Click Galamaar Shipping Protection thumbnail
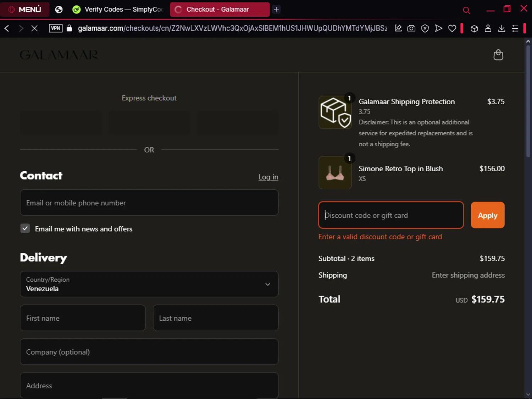This screenshot has width=532, height=399. 335,112
